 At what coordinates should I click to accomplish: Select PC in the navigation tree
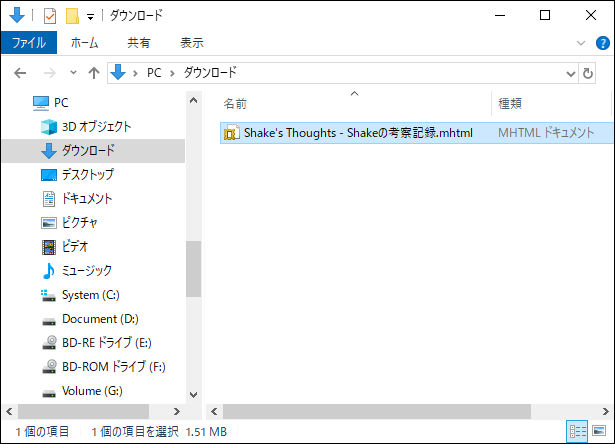[61, 103]
